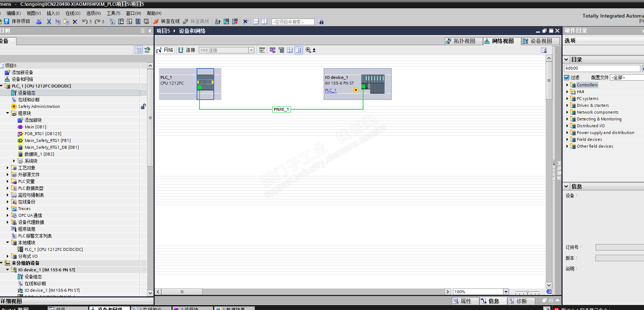Open the 100% zoom level dropdown

(506, 292)
